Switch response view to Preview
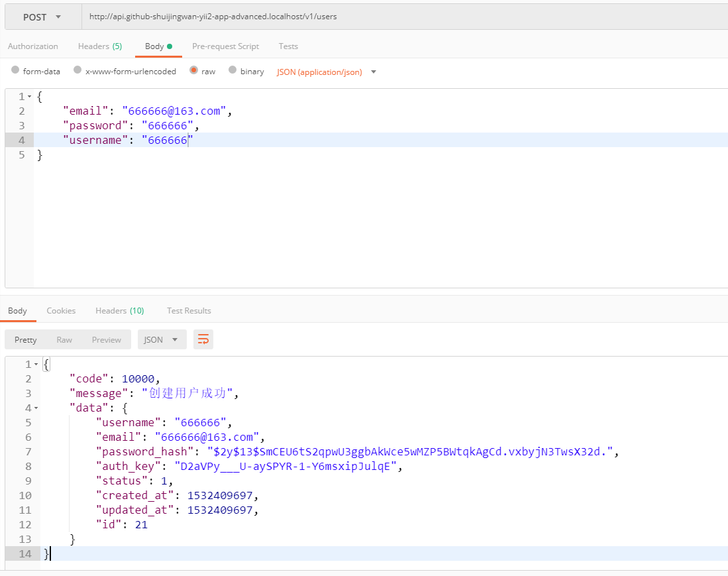728x576 pixels. click(107, 339)
